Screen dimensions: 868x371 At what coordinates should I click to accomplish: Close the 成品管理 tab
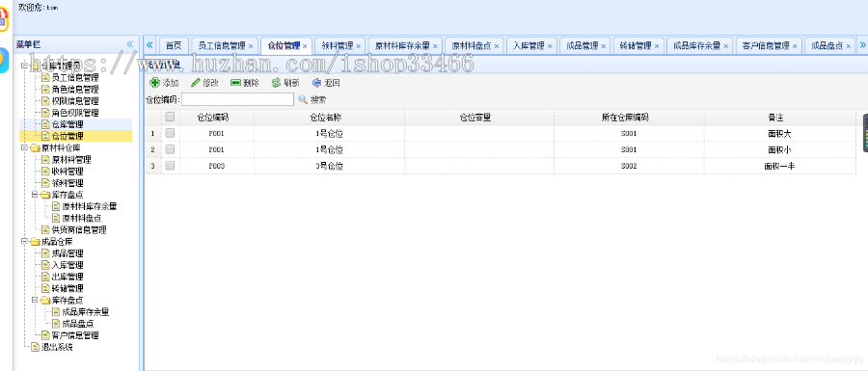tap(604, 46)
